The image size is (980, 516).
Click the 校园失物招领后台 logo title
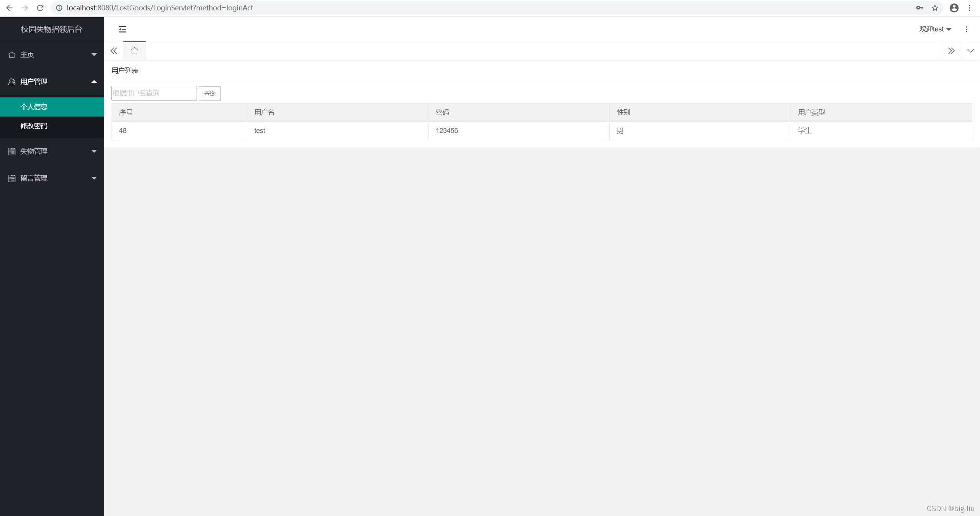pos(51,29)
